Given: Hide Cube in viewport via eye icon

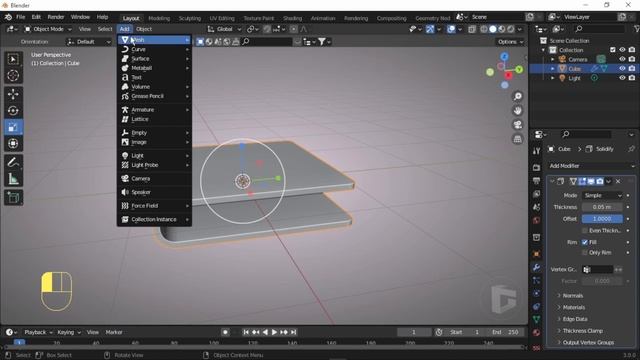Looking at the screenshot, I should click(x=622, y=69).
